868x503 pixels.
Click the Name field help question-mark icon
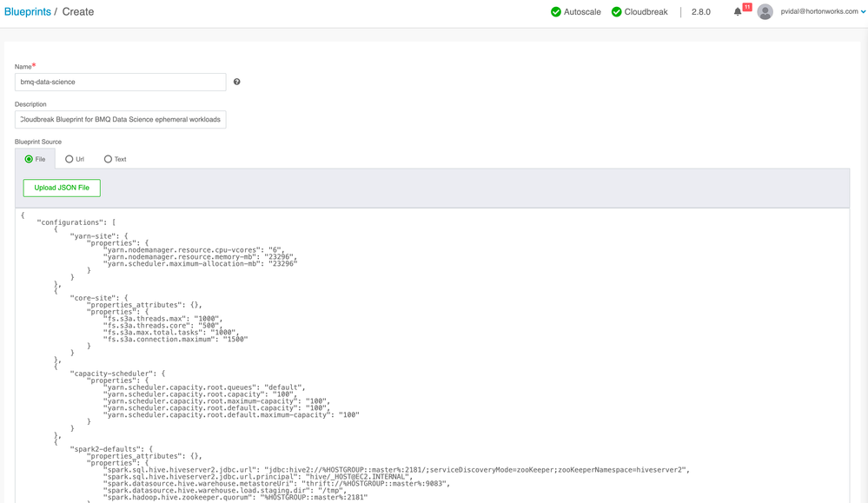[237, 83]
